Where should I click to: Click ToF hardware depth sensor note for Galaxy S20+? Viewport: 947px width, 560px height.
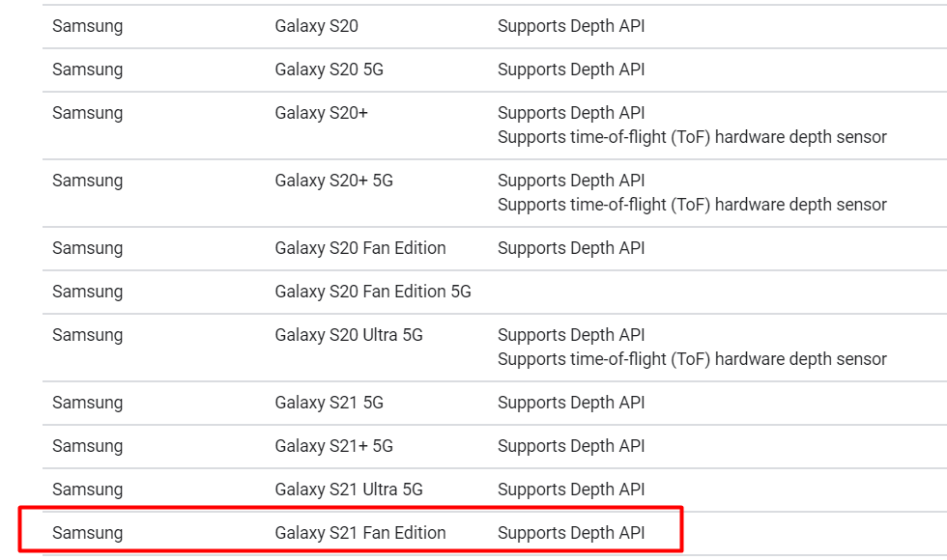click(x=691, y=137)
